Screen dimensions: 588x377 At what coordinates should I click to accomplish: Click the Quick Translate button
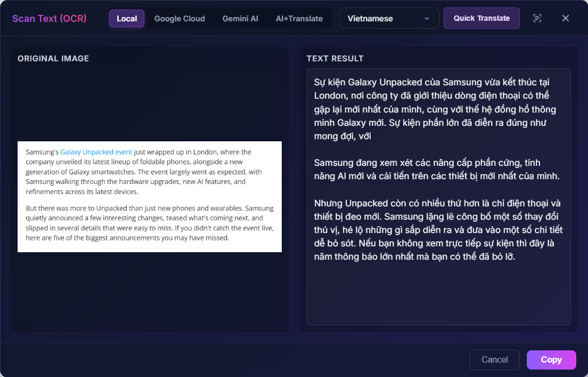[481, 18]
